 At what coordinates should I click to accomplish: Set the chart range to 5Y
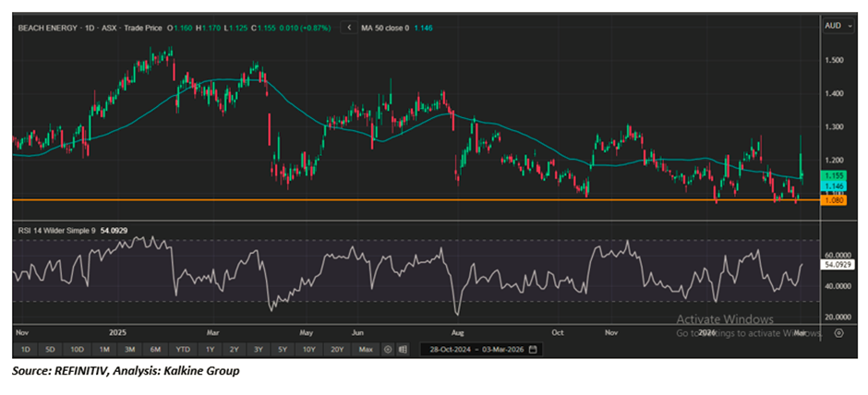click(283, 350)
